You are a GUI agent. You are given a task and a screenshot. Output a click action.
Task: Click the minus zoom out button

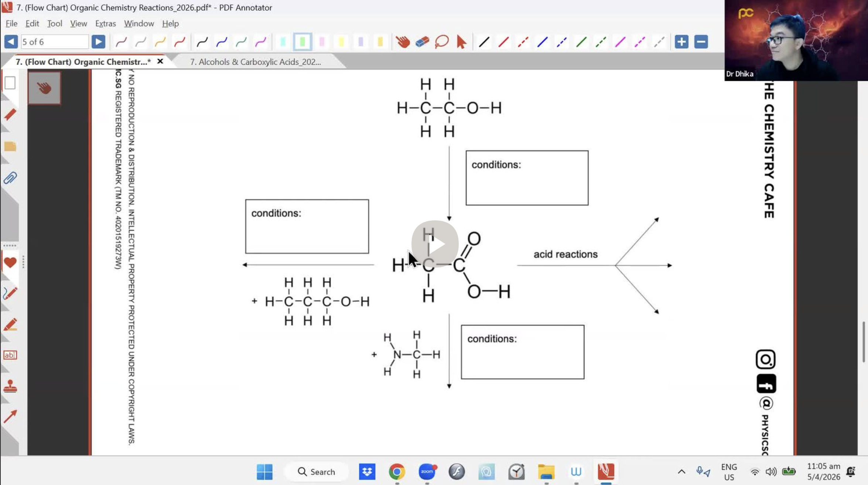point(701,42)
